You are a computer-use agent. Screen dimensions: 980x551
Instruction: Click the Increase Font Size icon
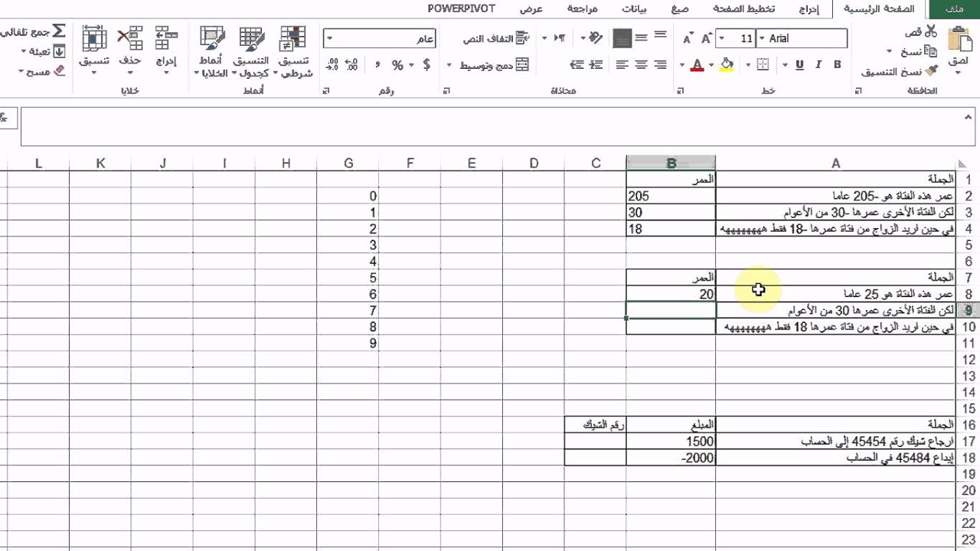(707, 38)
